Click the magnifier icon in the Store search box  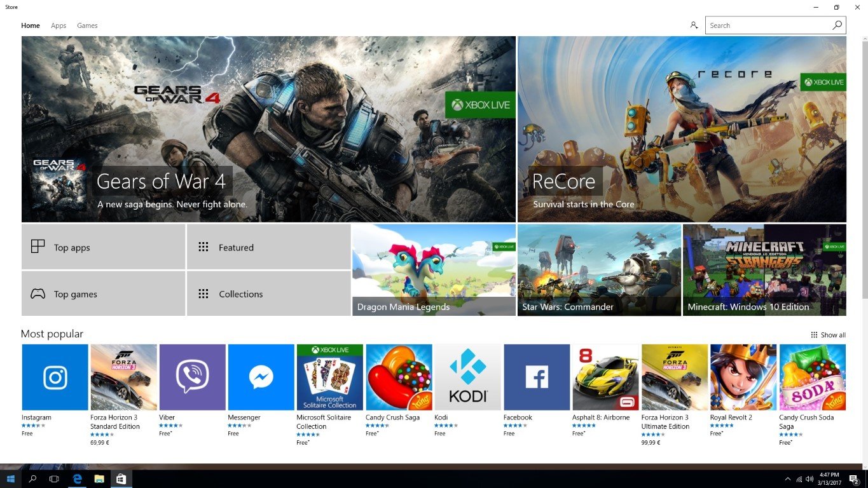click(x=837, y=25)
